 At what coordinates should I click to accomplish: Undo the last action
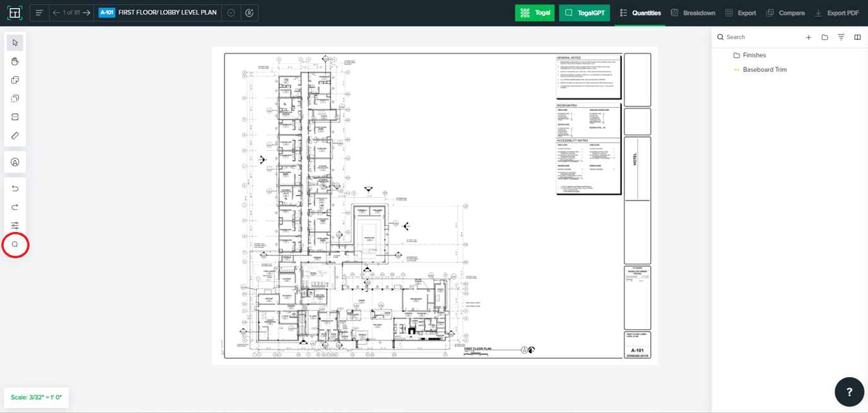(x=15, y=189)
